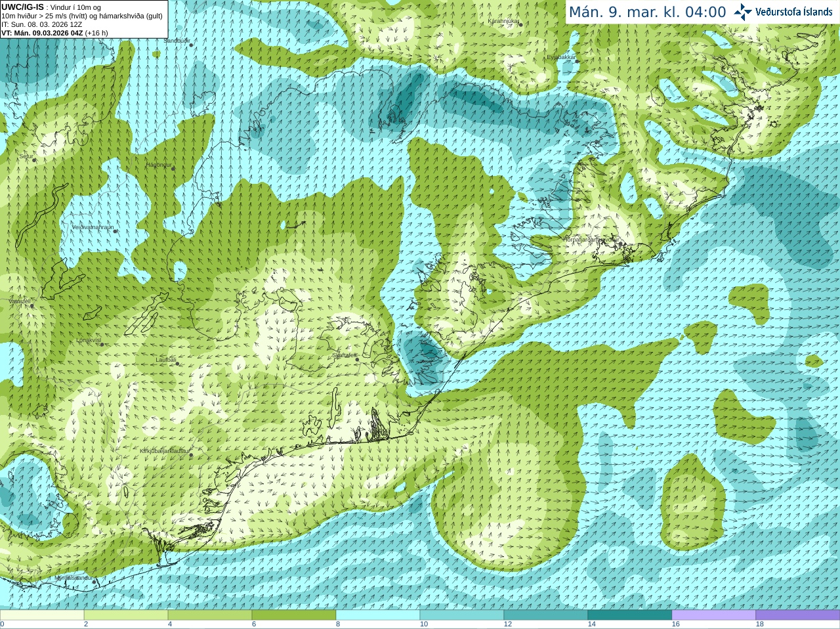Click the 'IT: Sun. 08. 03. 2026 12Z' line

click(41, 24)
